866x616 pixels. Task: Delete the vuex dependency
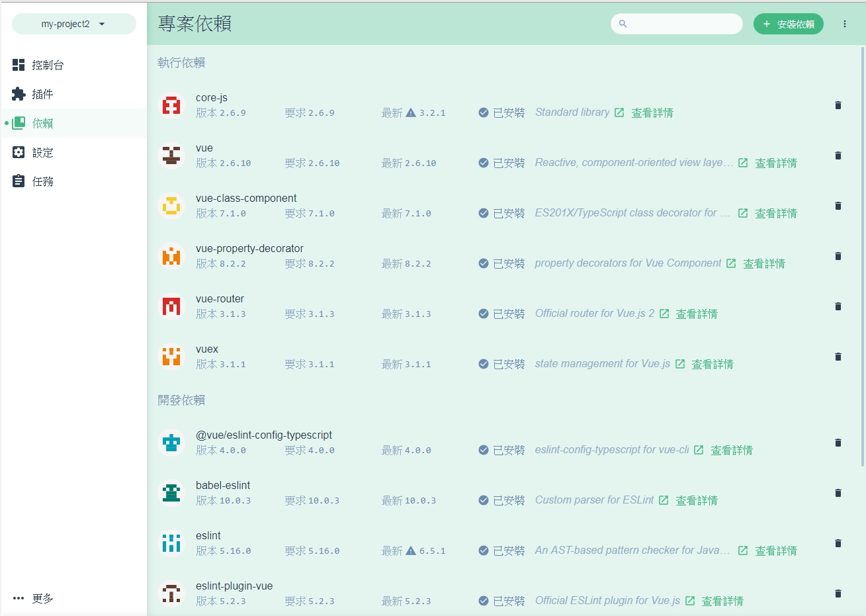pos(838,357)
